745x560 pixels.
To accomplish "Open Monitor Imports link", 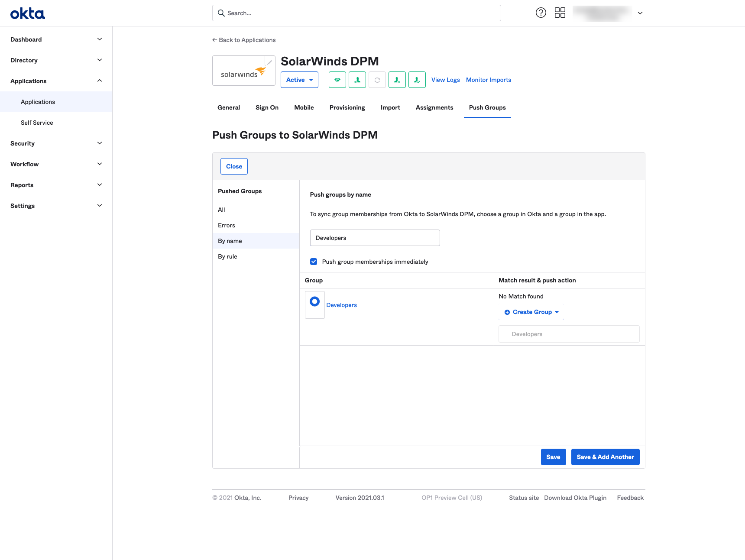I will tap(489, 80).
